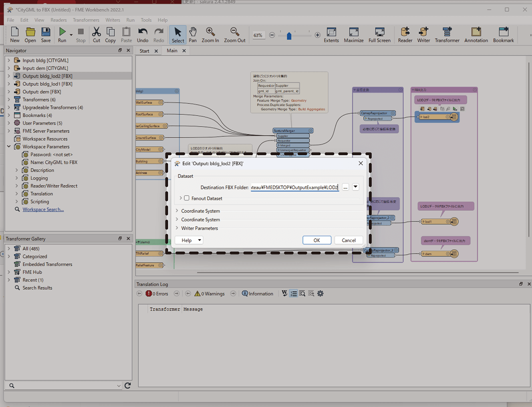Click the Undo arrow icon
This screenshot has height=407, width=532.
[x=143, y=34]
